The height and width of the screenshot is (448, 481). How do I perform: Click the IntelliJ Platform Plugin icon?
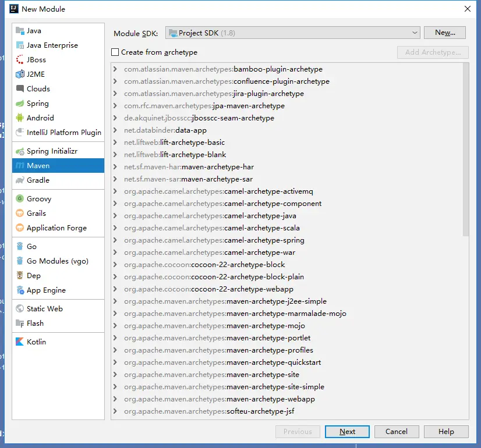(x=20, y=133)
